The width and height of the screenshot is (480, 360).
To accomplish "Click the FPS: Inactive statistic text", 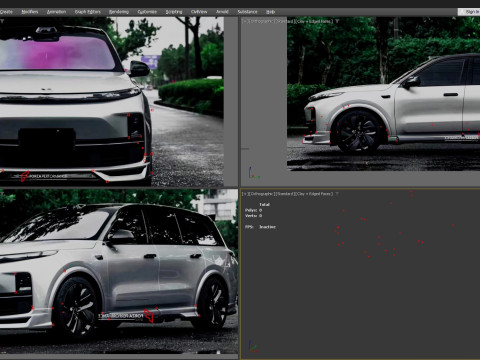I will pyautogui.click(x=260, y=227).
